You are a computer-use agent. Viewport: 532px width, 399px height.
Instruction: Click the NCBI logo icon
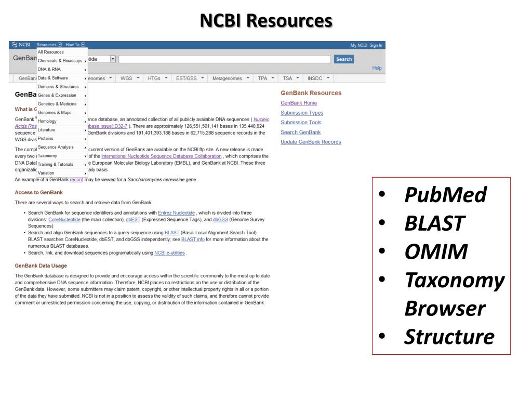(15, 45)
